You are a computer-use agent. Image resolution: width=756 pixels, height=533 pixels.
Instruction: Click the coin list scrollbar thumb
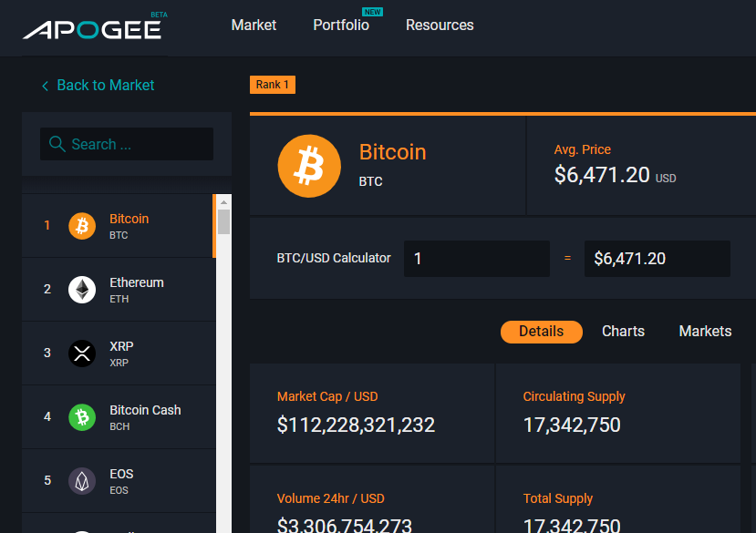click(223, 221)
